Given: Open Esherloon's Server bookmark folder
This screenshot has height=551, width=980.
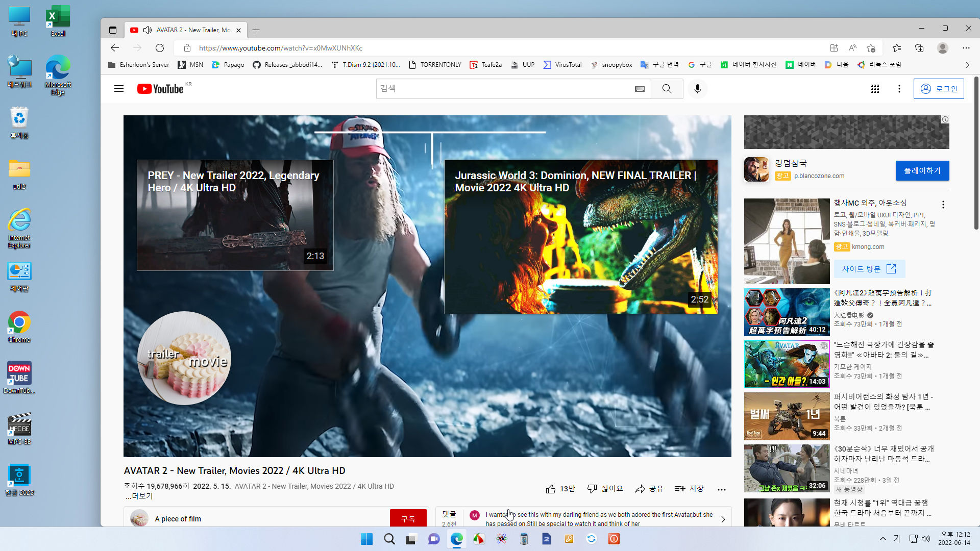Looking at the screenshot, I should click(x=139, y=65).
